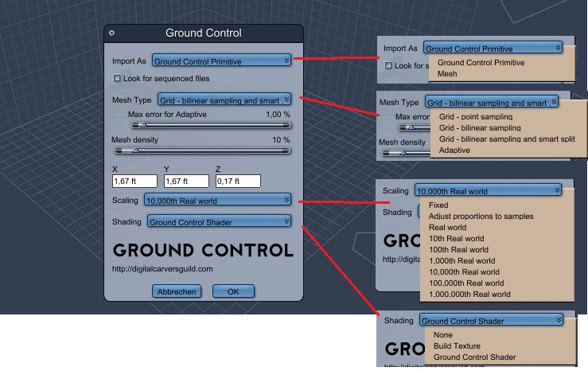Click the Abbrechen button
This screenshot has height=371, width=588.
(x=177, y=291)
